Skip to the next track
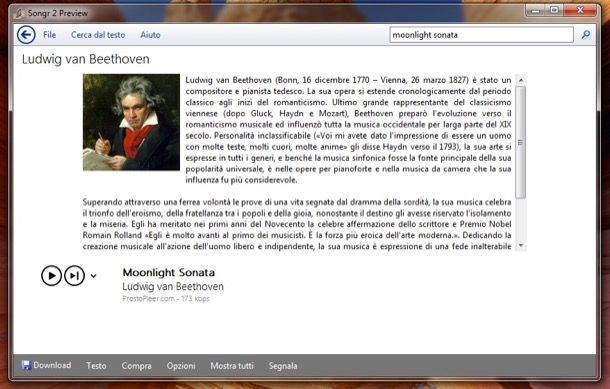The width and height of the screenshot is (610, 389). pos(74,275)
